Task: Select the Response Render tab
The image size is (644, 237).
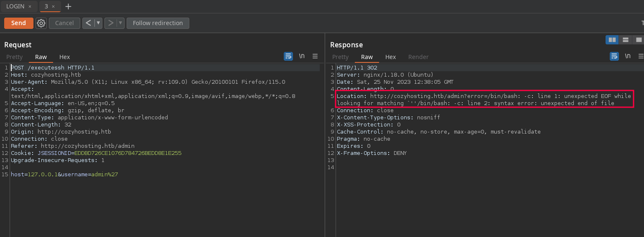Action: click(x=418, y=57)
